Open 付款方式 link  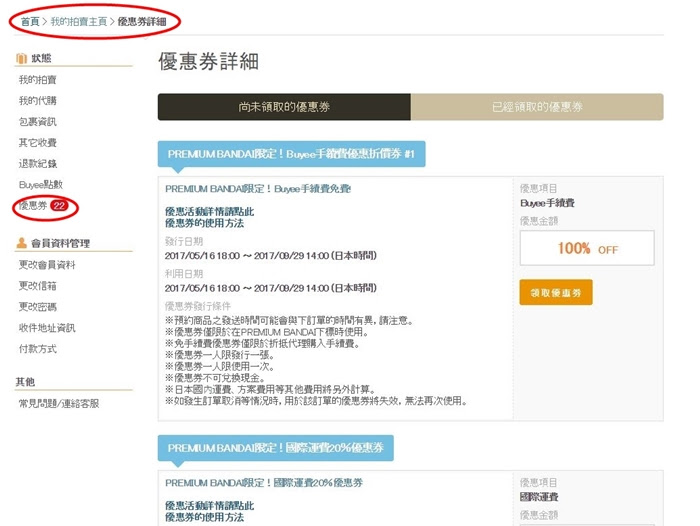coord(38,349)
